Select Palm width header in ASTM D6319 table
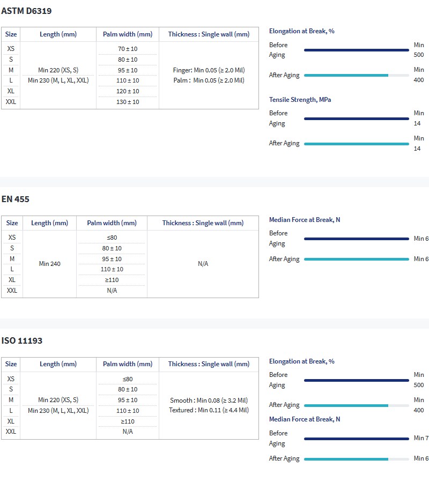Image resolution: width=429 pixels, height=504 pixels. [x=128, y=34]
